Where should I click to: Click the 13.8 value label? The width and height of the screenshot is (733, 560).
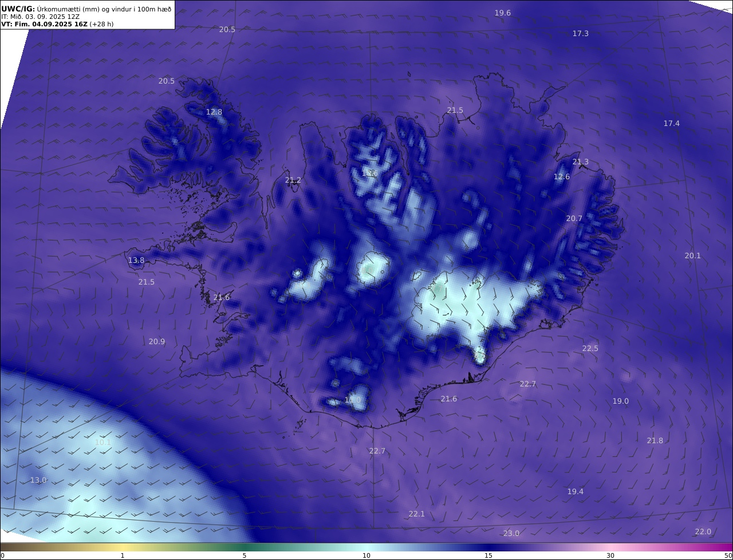pos(136,261)
